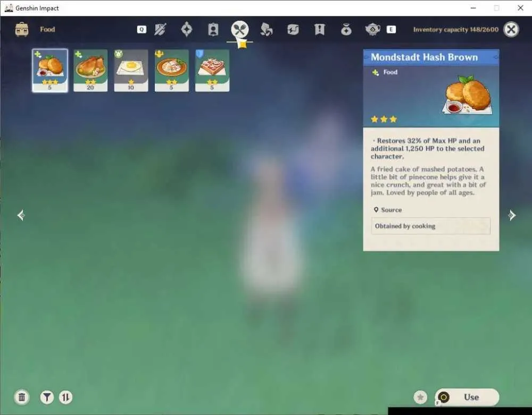532x415 pixels.
Task: Click the trash can delete icon
Action: coord(22,397)
